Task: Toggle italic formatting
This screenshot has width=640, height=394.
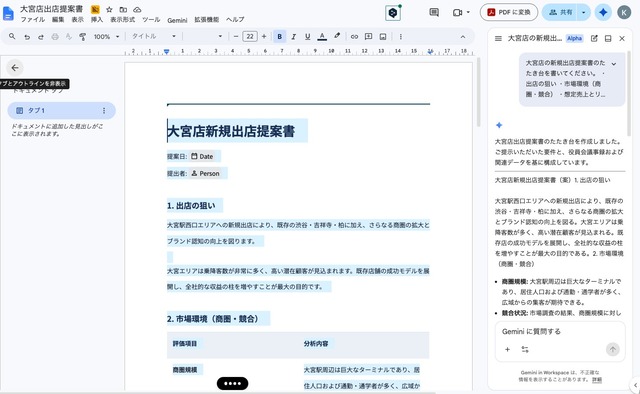Action: [293, 37]
